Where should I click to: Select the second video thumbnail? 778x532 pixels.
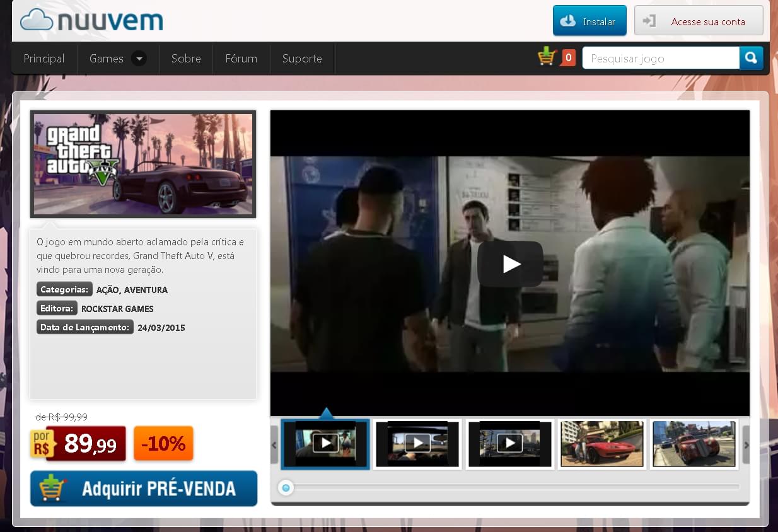pyautogui.click(x=417, y=444)
